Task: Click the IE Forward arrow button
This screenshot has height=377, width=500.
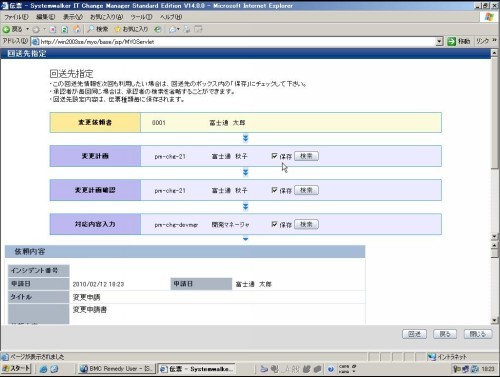Action: point(36,29)
